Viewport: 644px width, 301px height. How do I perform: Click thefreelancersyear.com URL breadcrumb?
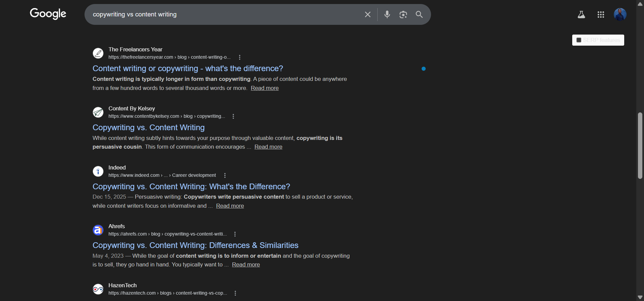169,57
